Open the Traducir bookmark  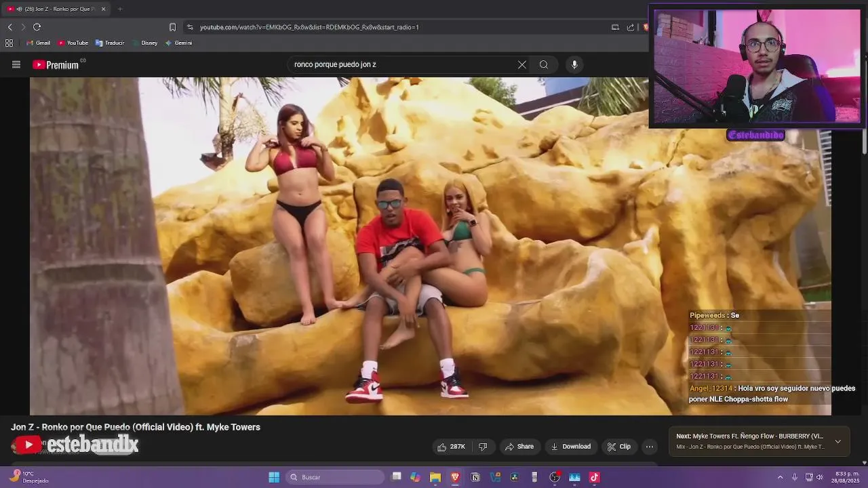(x=110, y=43)
